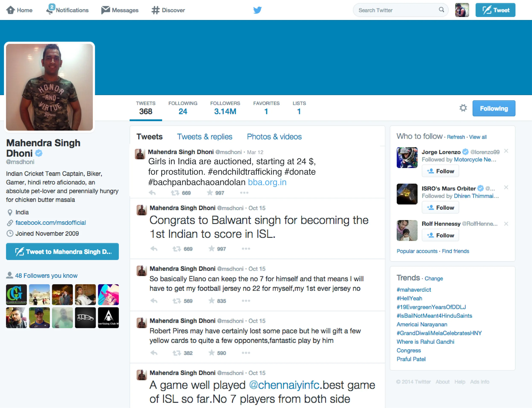The height and width of the screenshot is (408, 532).
Task: Favorite the Robert Pires tweet via the star icon
Action: tap(212, 353)
